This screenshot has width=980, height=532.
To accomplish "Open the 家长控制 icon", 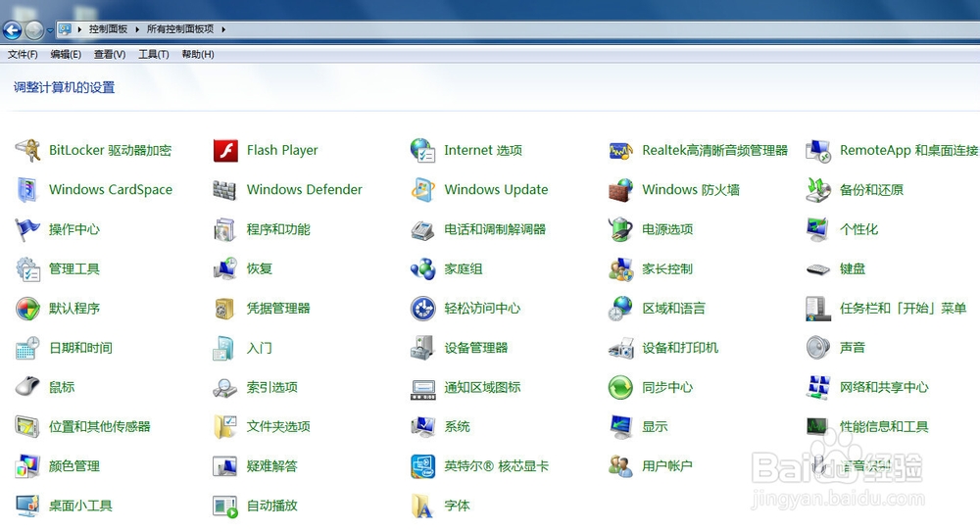I will (x=620, y=268).
